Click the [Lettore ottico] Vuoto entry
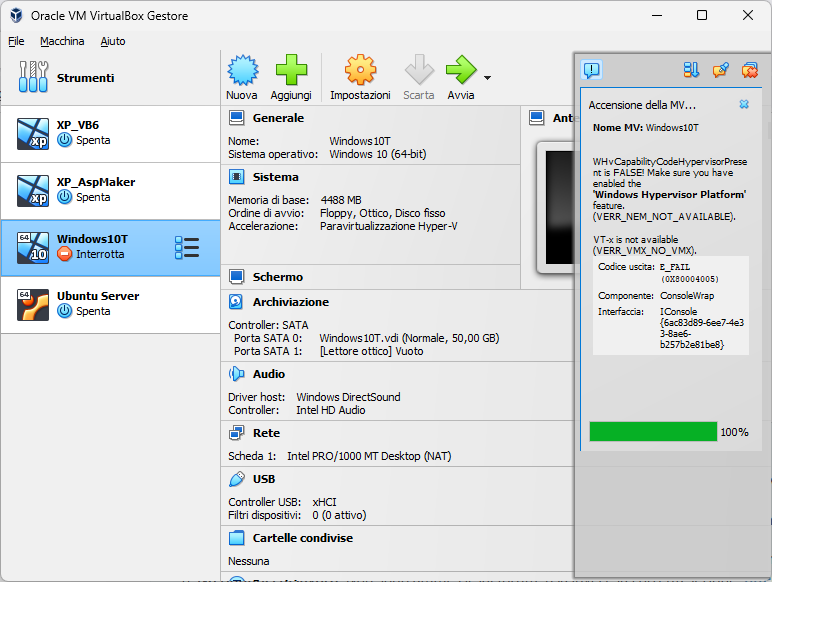Screen dimensions: 832x624 point(371,351)
